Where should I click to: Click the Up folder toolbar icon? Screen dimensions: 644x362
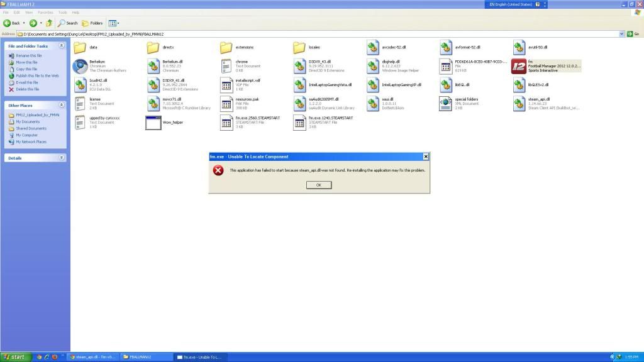coord(49,23)
